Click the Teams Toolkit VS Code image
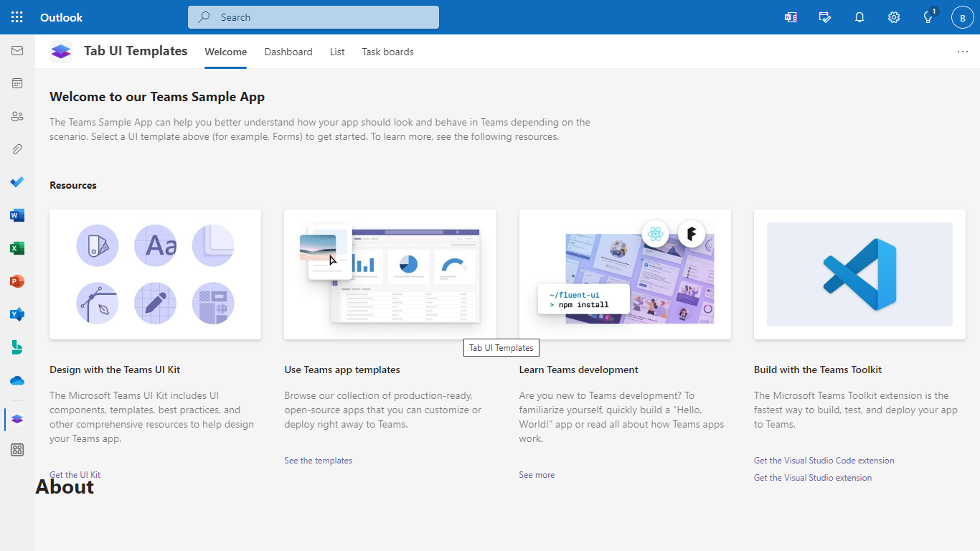980x551 pixels. coord(859,274)
